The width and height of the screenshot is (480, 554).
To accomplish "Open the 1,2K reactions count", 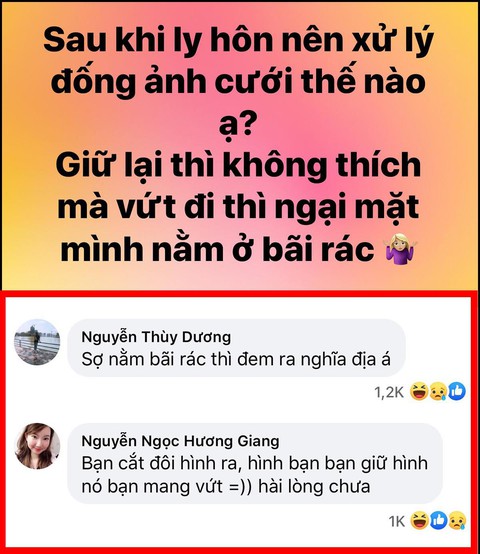I will tap(389, 392).
